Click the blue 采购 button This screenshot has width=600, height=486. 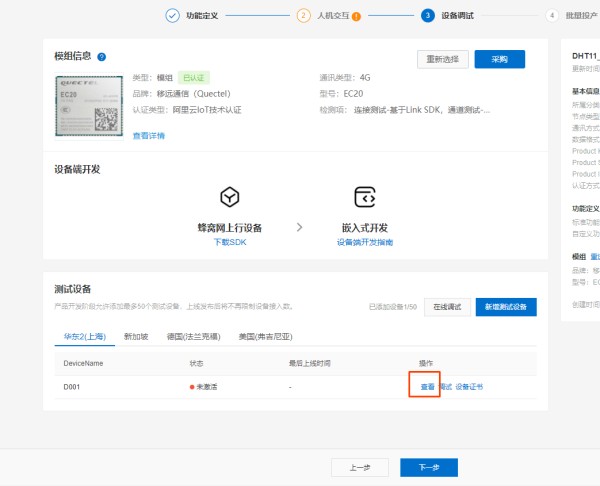click(x=499, y=59)
